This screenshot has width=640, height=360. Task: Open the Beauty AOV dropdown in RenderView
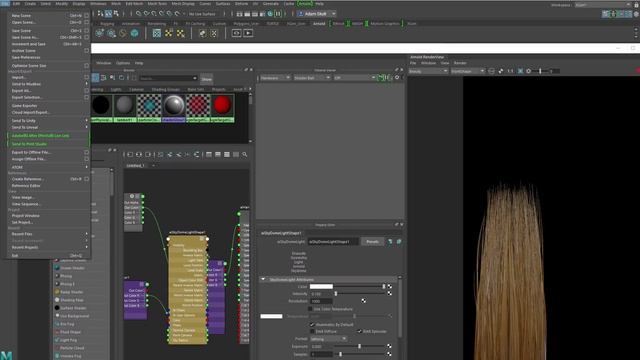(429, 71)
